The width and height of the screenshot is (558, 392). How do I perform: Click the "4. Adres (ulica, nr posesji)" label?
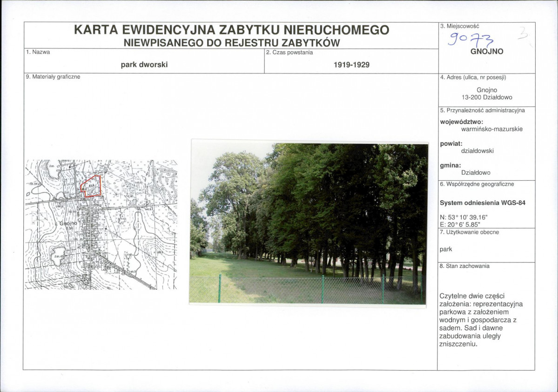point(473,77)
